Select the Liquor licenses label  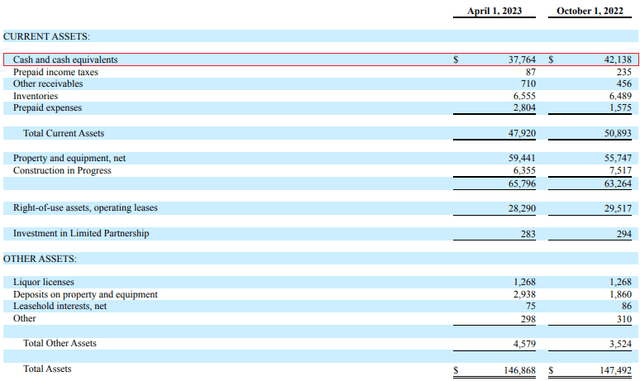coord(44,282)
